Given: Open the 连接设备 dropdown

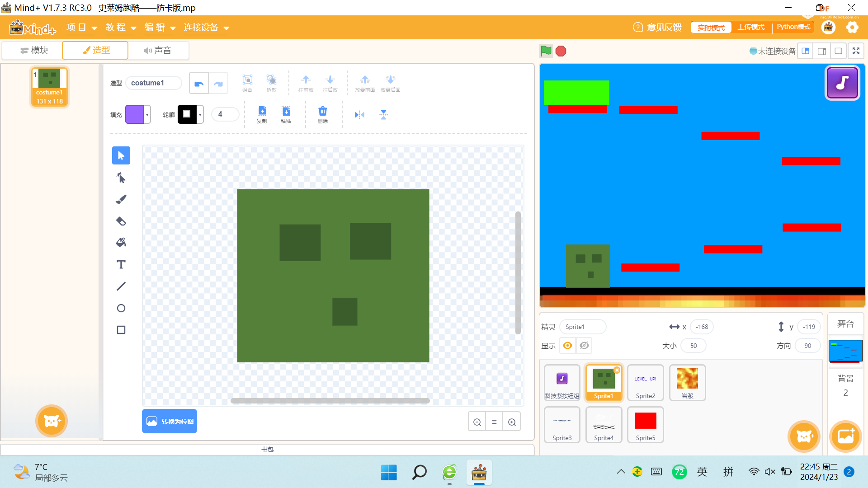Looking at the screenshot, I should pos(206,28).
